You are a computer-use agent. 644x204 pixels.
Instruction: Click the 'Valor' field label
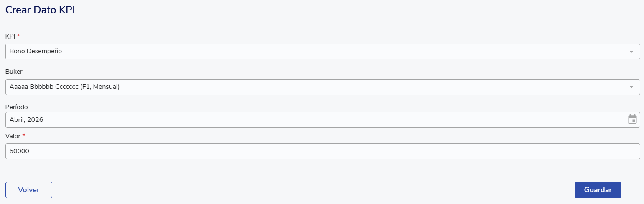pyautogui.click(x=13, y=136)
